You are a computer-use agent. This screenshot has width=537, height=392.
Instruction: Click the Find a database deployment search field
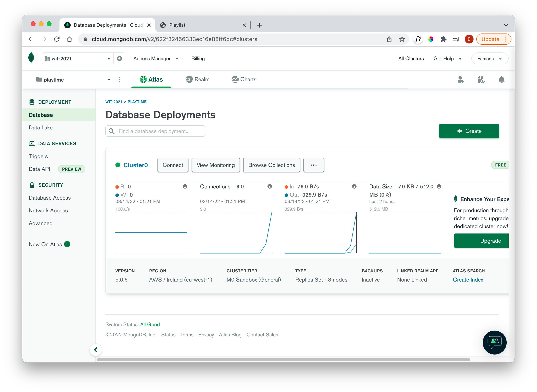tap(155, 131)
